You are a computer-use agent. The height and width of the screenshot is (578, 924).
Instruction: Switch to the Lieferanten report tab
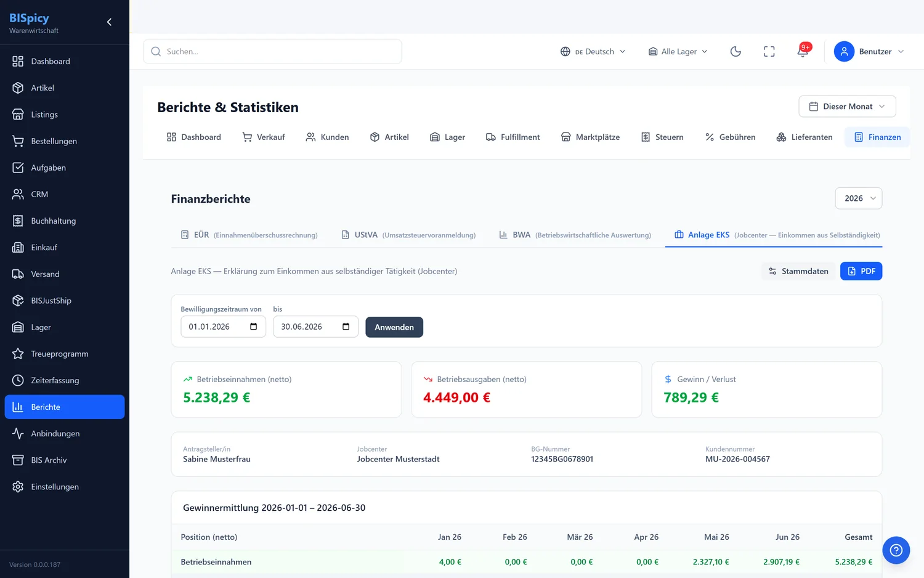tap(804, 137)
